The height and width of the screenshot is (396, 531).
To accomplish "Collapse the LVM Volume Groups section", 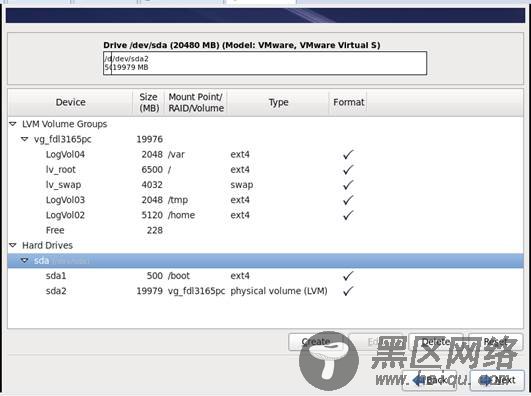I will pos(13,124).
